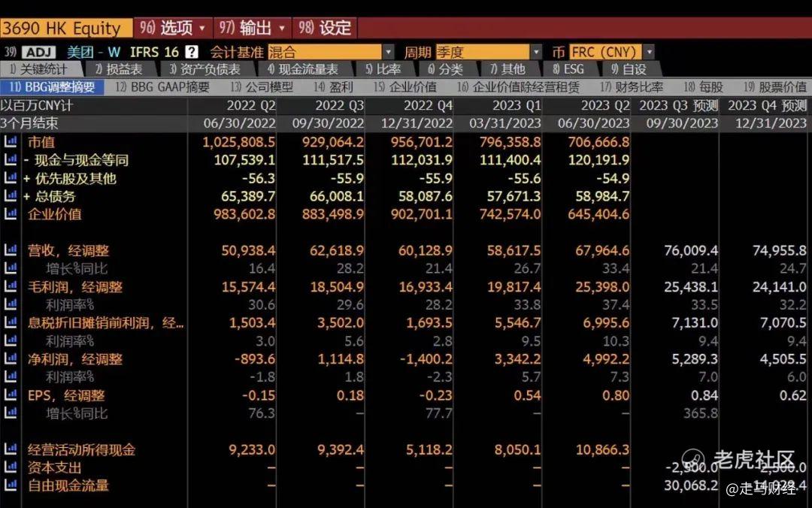The height and width of the screenshot is (508, 812).
Task: Select the 股票价值 sub-tab
Action: (775, 87)
